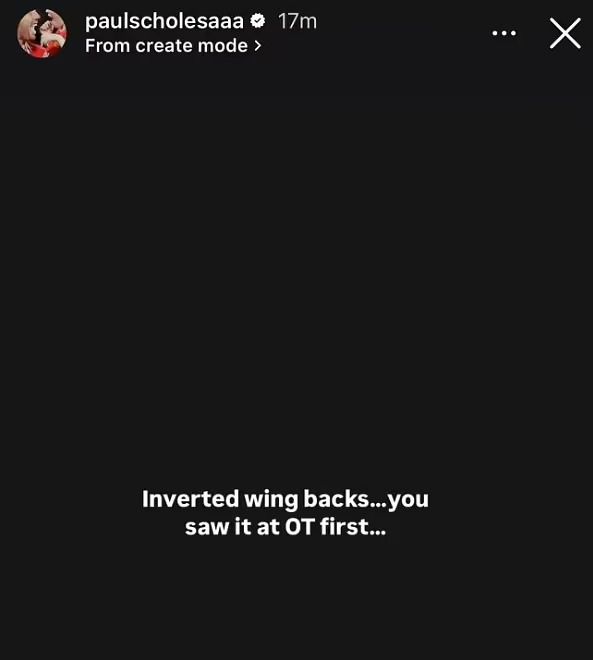This screenshot has height=660, width=593.
Task: View the account via the circular avatar
Action: [42, 33]
